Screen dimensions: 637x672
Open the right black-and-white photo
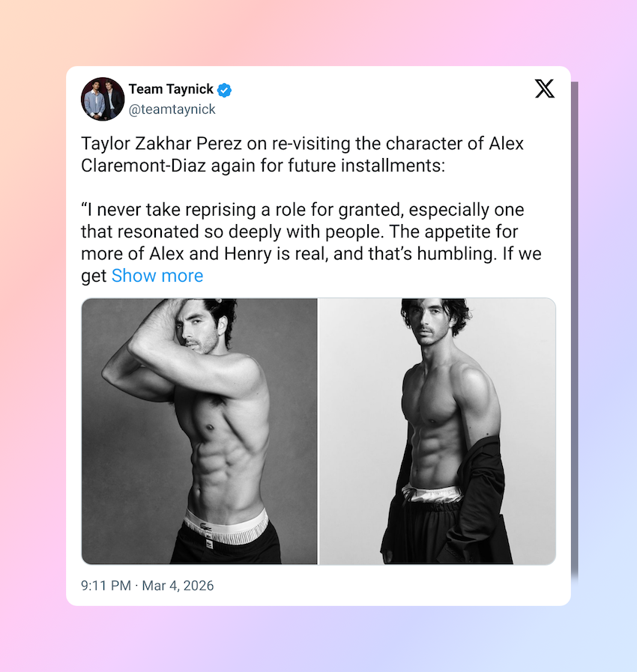point(437,431)
